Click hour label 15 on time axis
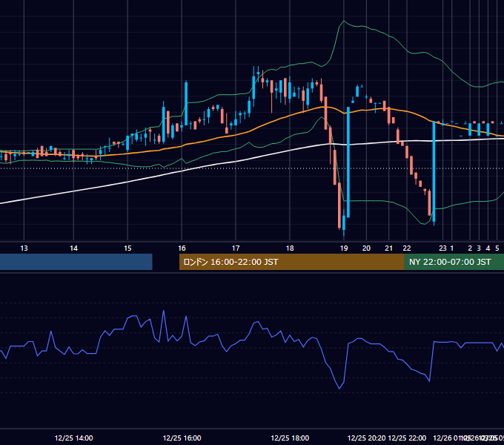The width and height of the screenshot is (504, 445). click(128, 248)
